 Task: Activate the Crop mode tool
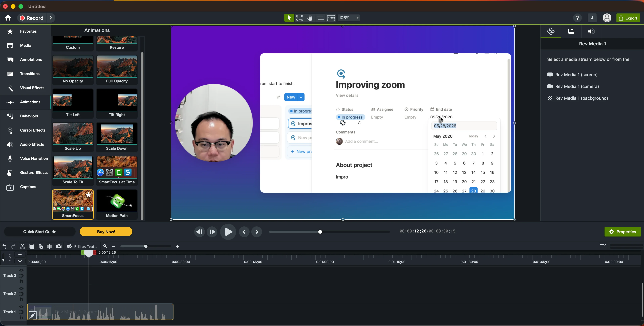(320, 18)
